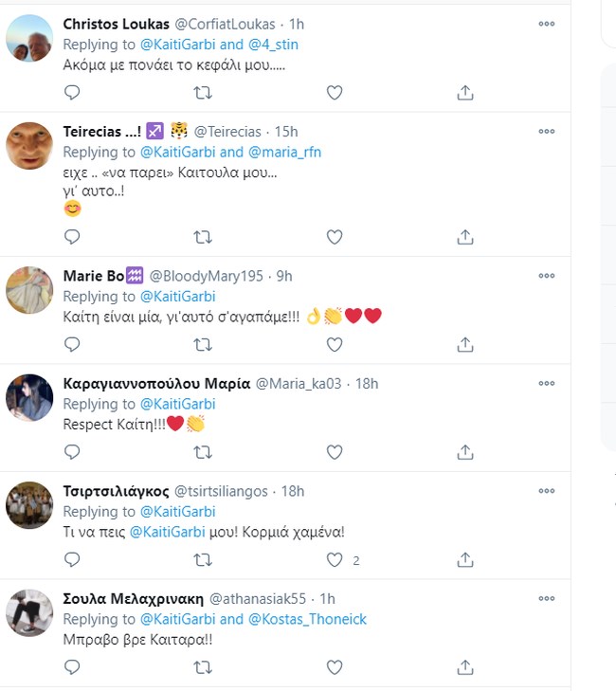616x691 pixels.
Task: Like Marie Bo's tweet
Action: 334,345
